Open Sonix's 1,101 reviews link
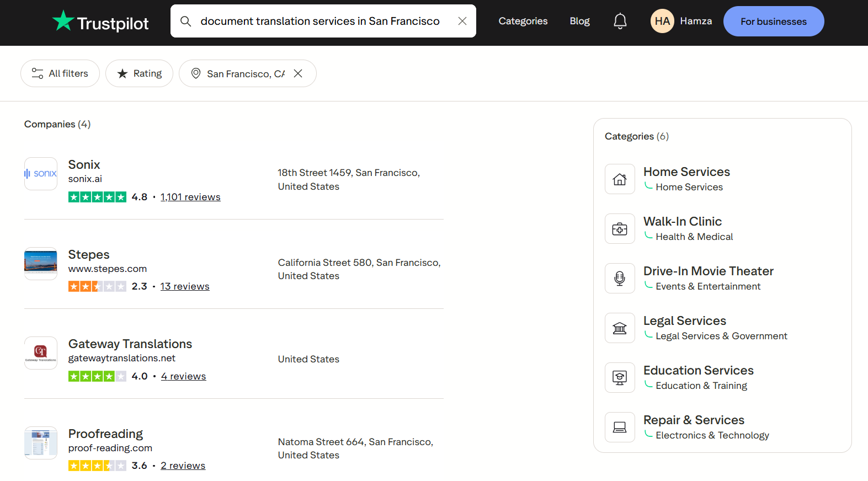Image resolution: width=868 pixels, height=481 pixels. point(190,197)
